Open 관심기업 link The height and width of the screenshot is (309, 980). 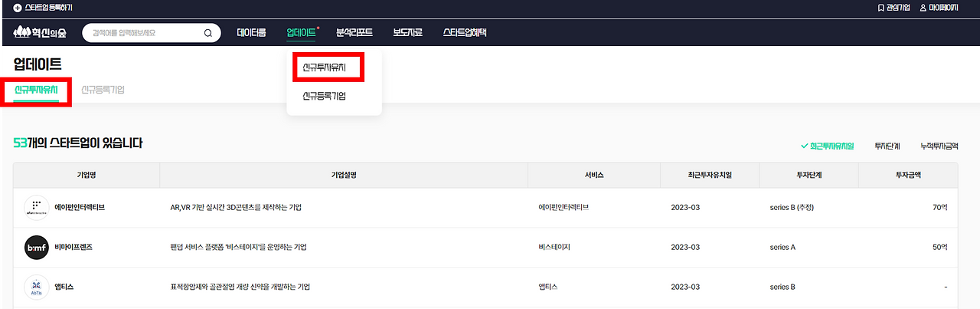pyautogui.click(x=900, y=8)
